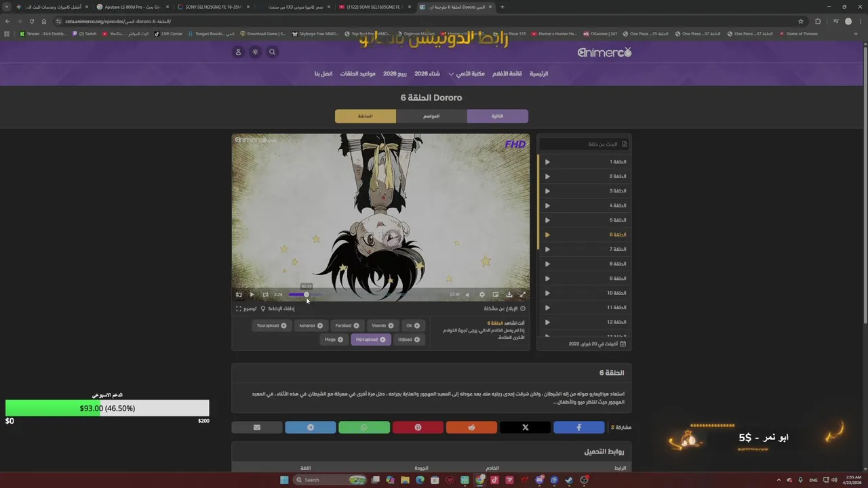The image size is (868, 488).
Task: Open File Explorer from the taskbar
Action: tap(406, 480)
